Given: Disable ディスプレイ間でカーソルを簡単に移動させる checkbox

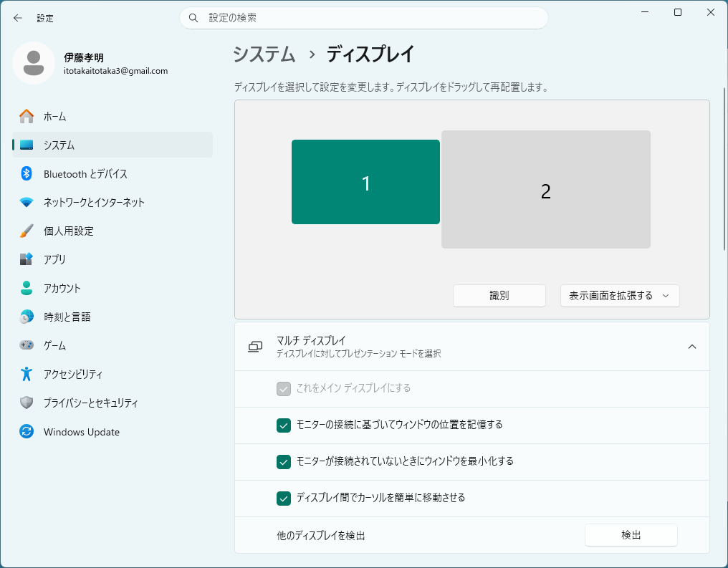Looking at the screenshot, I should (x=283, y=498).
